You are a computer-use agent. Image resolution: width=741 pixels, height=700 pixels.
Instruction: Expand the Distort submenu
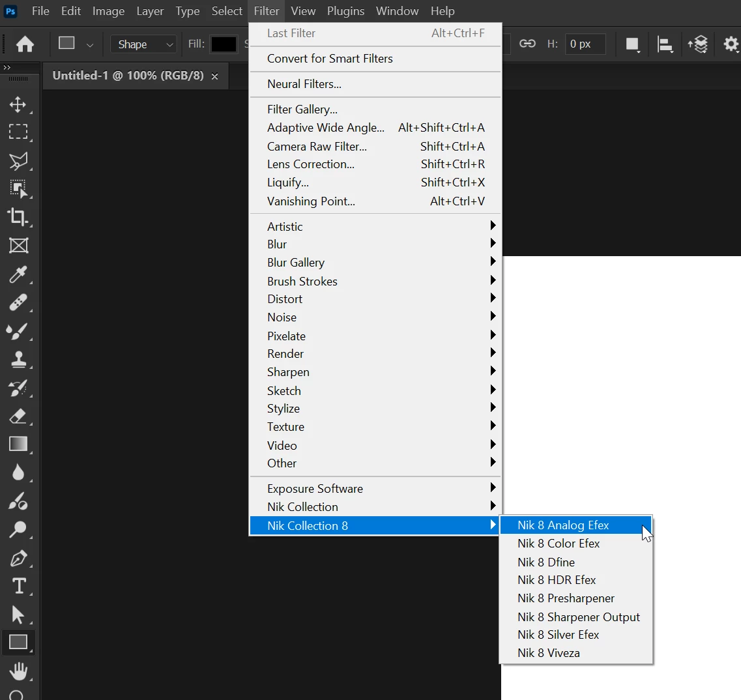(x=375, y=299)
